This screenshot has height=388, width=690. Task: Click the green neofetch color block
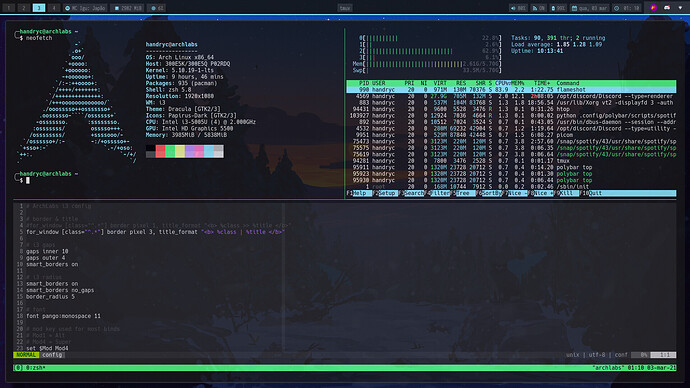[x=170, y=151]
